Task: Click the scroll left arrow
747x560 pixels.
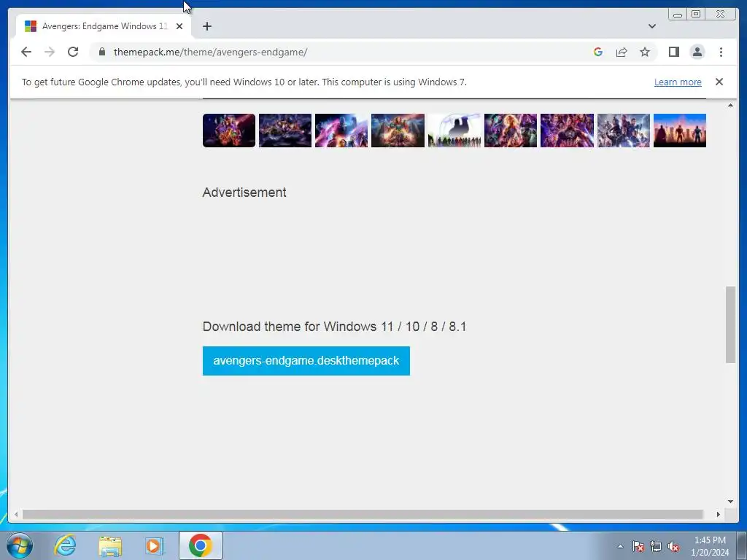Action: coord(16,514)
